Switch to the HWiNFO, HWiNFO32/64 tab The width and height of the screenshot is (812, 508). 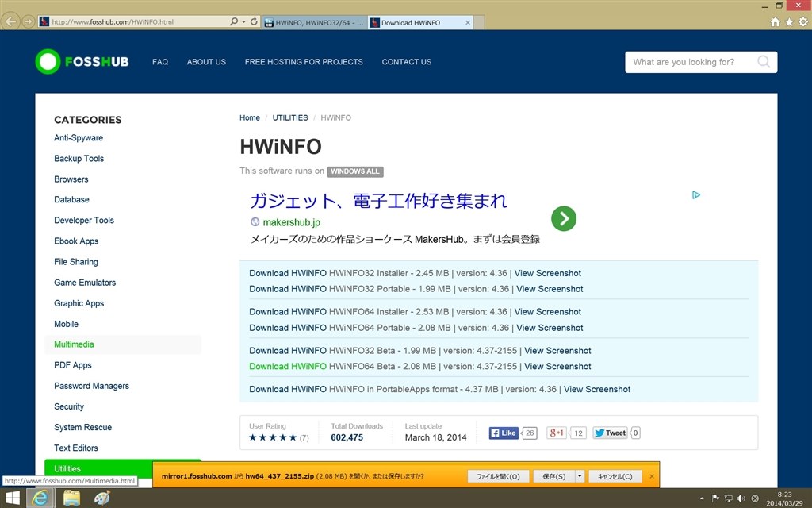(x=314, y=22)
